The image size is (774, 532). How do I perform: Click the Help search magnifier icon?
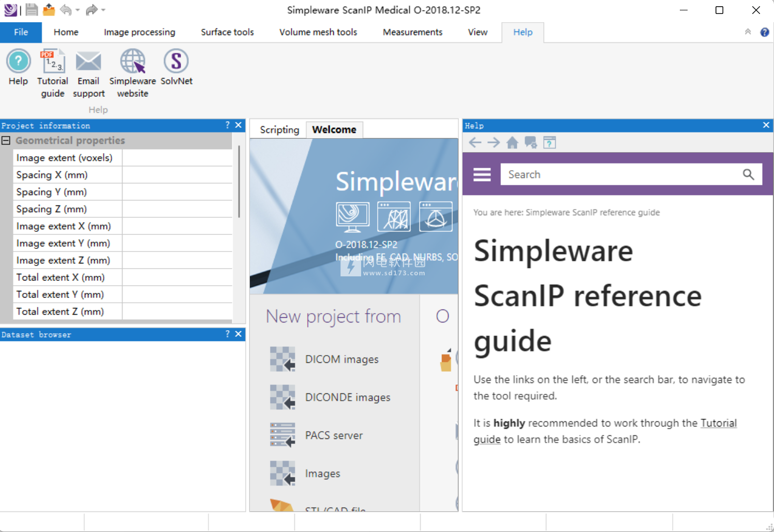pos(748,174)
